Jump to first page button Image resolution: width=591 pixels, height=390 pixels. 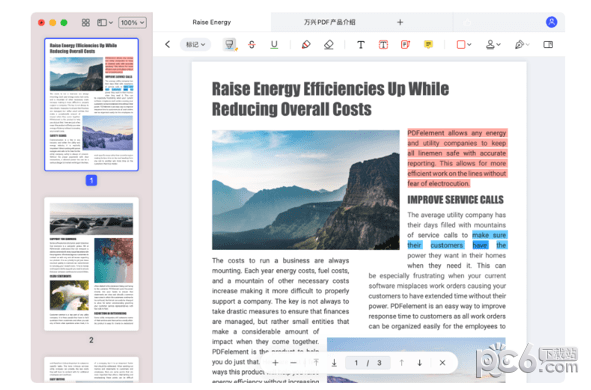click(x=316, y=362)
